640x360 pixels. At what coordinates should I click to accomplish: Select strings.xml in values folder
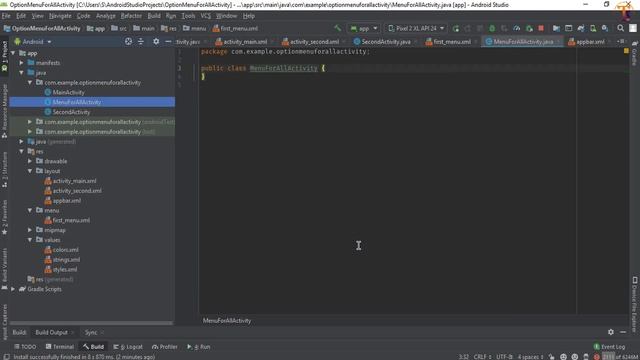point(66,260)
